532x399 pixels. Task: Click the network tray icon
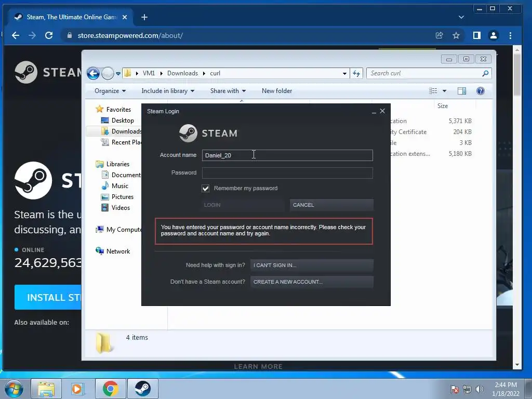coord(467,389)
